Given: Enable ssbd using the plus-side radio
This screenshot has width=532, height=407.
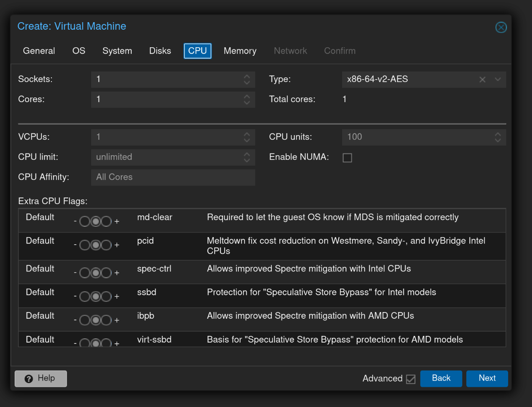Looking at the screenshot, I should coord(106,296).
